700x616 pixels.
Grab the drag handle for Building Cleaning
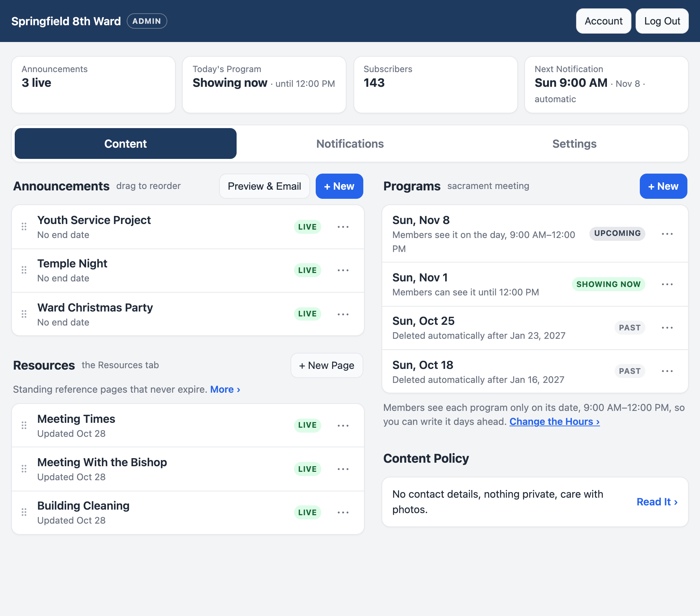pyautogui.click(x=24, y=512)
